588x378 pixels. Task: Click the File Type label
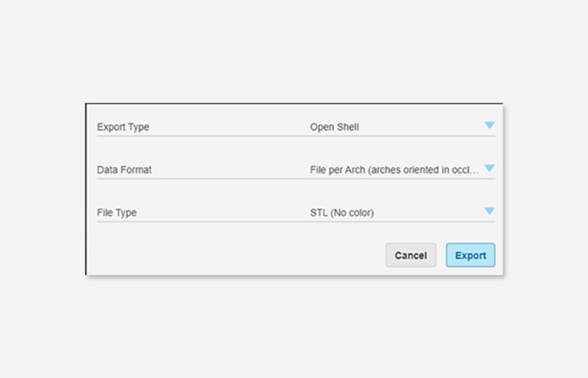[x=117, y=213]
